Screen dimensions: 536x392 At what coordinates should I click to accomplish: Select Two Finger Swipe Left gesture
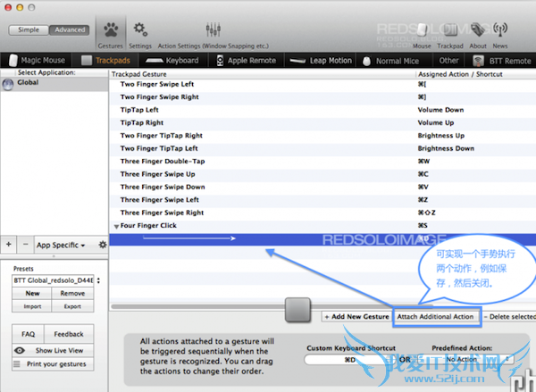point(157,84)
